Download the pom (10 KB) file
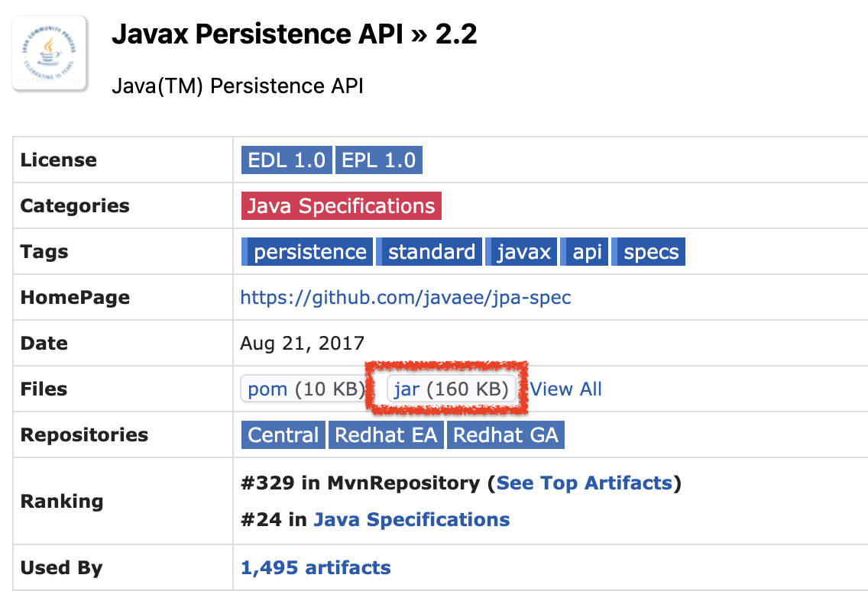The width and height of the screenshot is (868, 591). click(x=304, y=389)
